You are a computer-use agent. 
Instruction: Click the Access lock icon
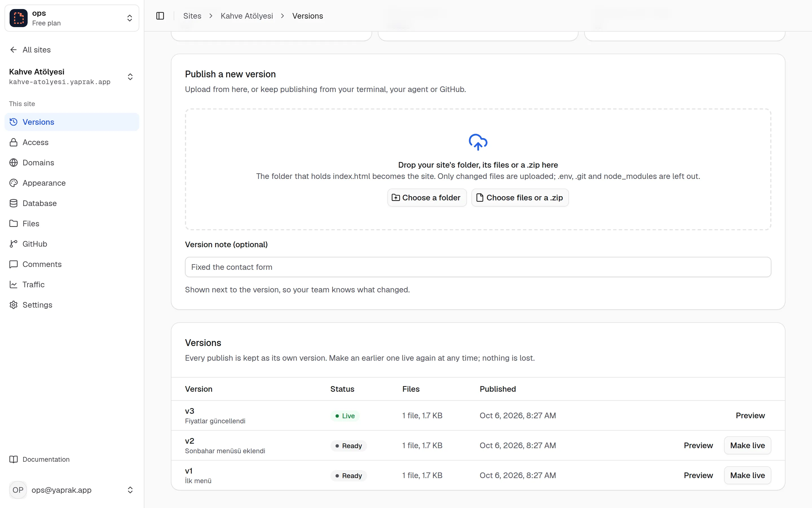click(14, 142)
